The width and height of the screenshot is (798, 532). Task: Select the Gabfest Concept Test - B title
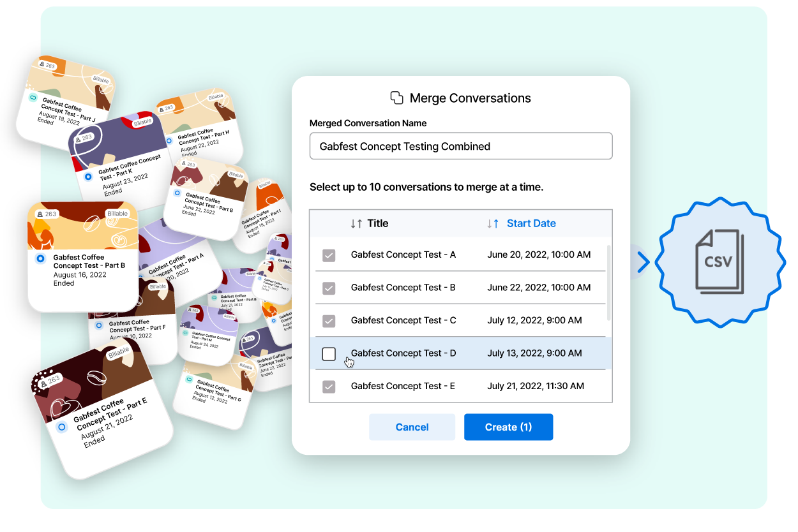(x=403, y=287)
